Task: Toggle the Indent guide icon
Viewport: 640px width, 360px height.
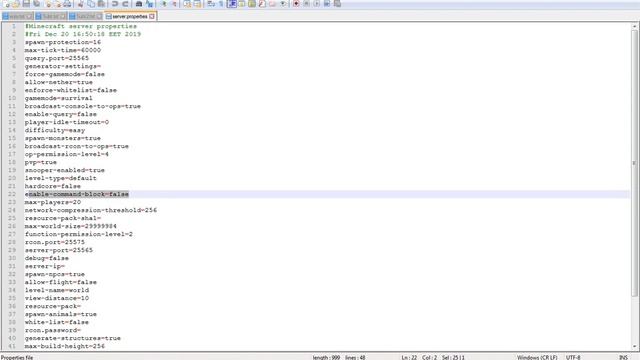Action: click(x=232, y=4)
